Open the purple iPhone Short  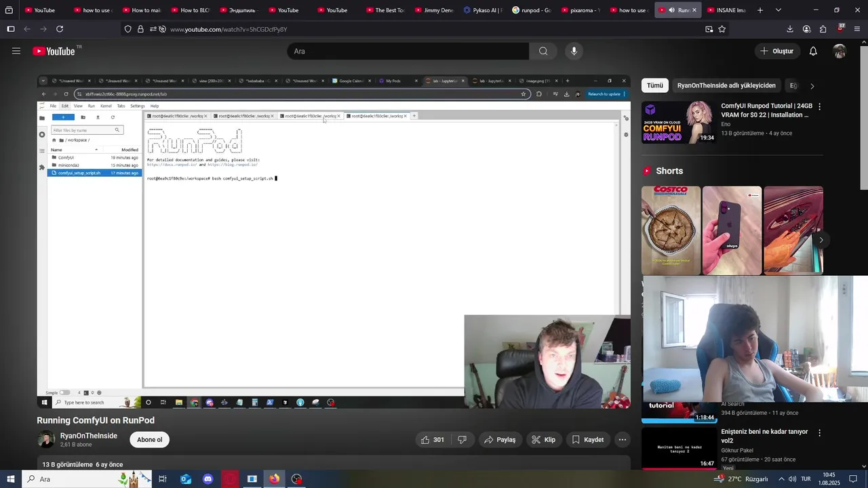coord(732,230)
